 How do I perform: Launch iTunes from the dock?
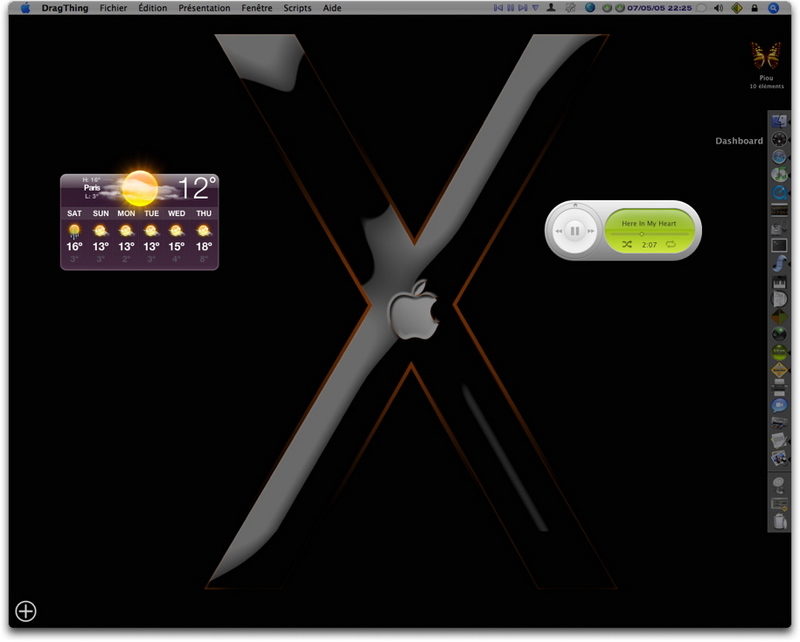tap(779, 175)
